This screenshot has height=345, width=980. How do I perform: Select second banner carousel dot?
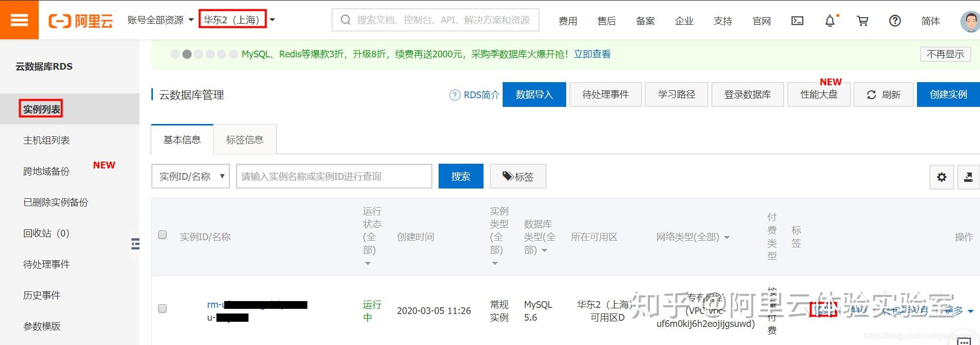[x=186, y=54]
